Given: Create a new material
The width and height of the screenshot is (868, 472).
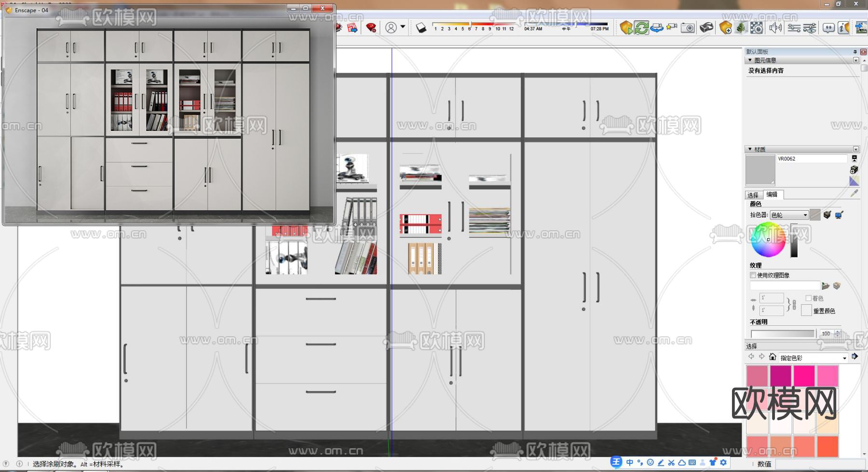Looking at the screenshot, I should [x=854, y=170].
